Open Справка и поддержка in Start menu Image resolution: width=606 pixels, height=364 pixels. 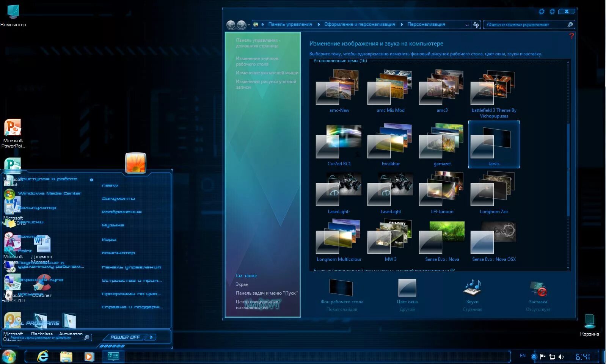(133, 307)
